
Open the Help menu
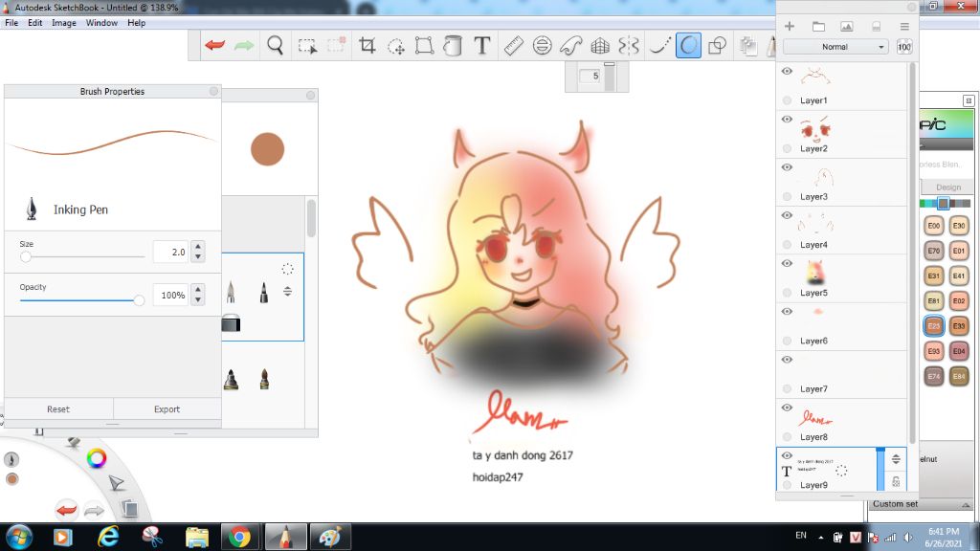pyautogui.click(x=136, y=23)
